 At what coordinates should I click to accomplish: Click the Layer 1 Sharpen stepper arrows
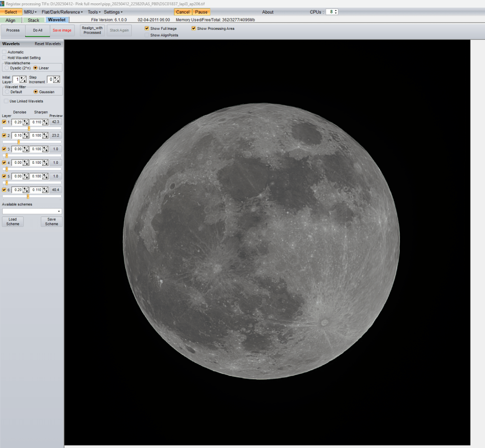click(x=45, y=122)
